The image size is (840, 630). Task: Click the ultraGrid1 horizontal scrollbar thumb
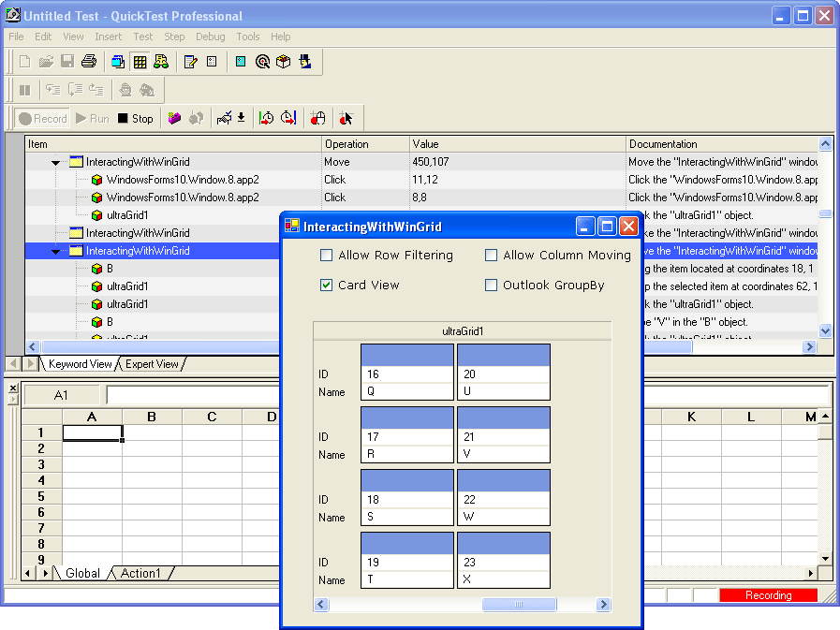click(519, 605)
